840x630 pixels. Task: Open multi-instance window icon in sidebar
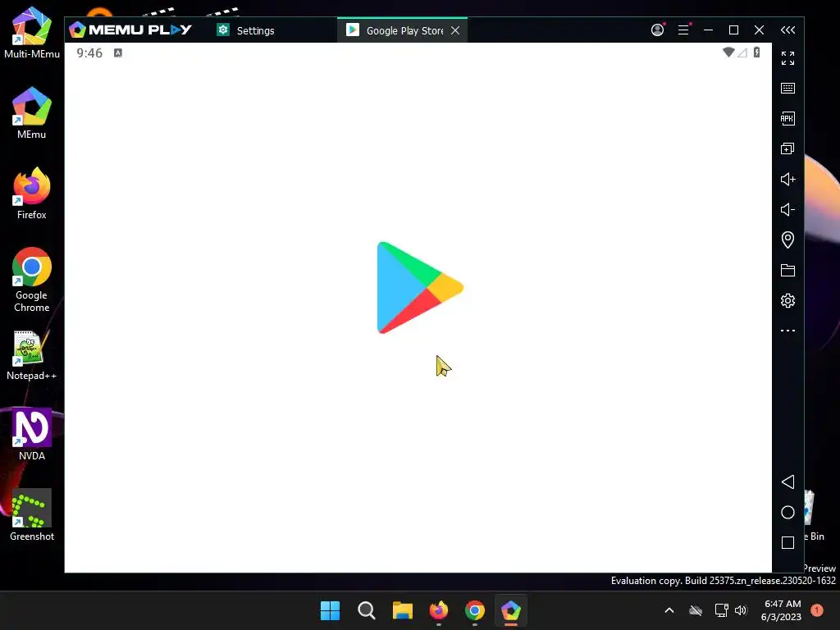click(x=787, y=149)
